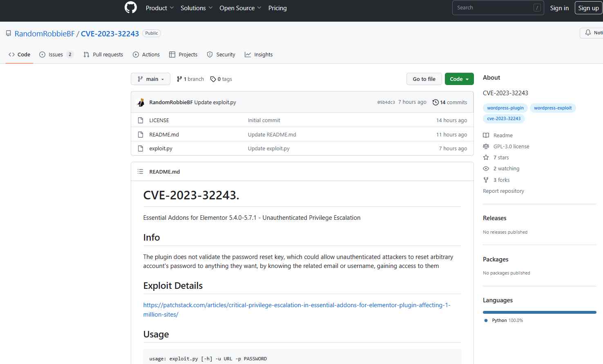Click the slash shortcut icon in search box
This screenshot has width=603, height=364.
(537, 8)
